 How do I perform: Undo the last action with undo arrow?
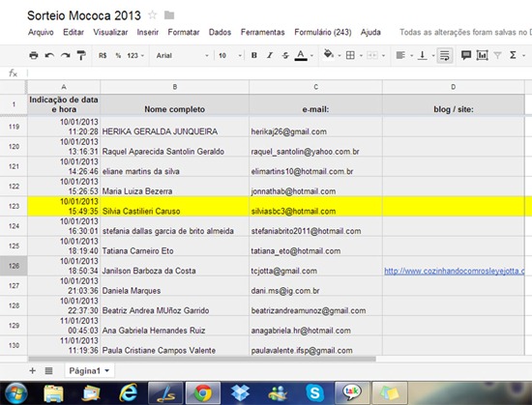(49, 55)
